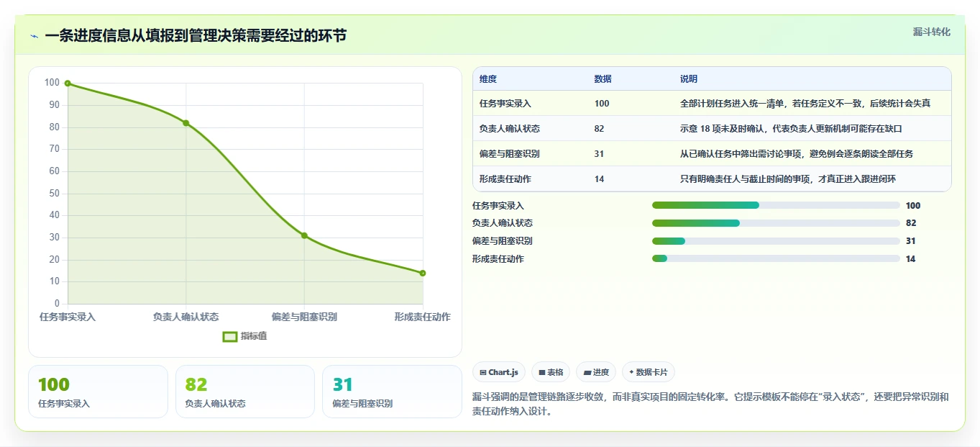Click the value 31 in the table
Viewport: 980px width, 447px height.
tap(600, 154)
